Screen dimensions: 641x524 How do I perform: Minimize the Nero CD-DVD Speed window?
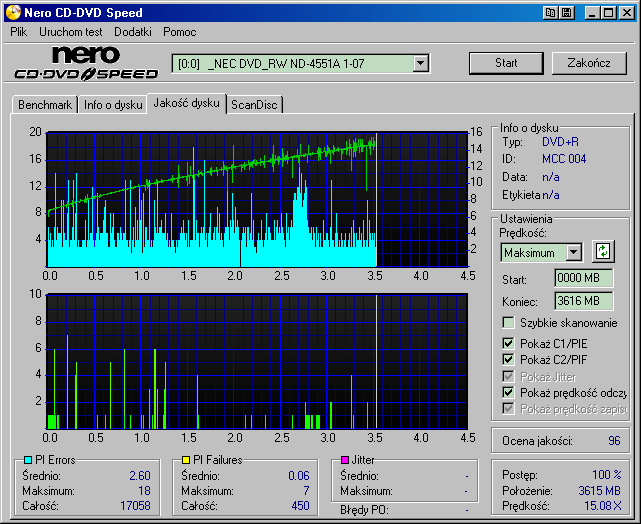(x=592, y=13)
